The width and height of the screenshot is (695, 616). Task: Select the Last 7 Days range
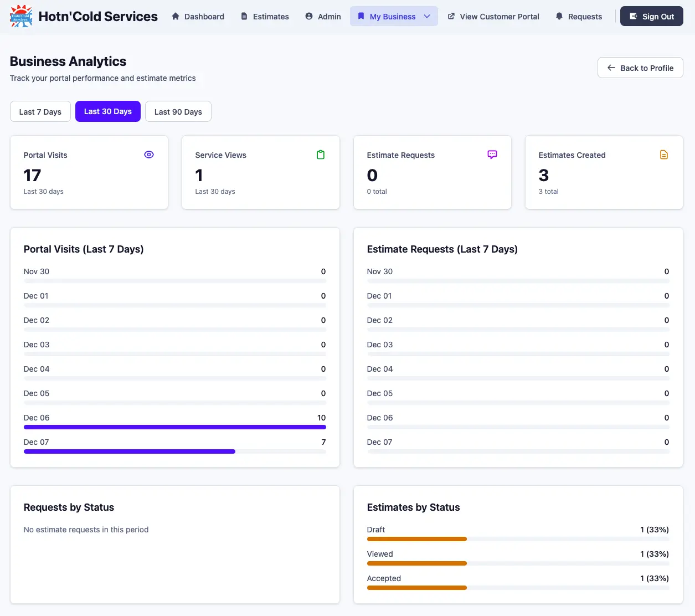point(40,111)
